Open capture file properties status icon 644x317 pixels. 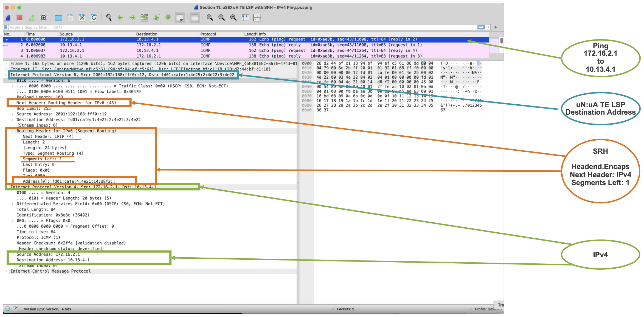15,309
